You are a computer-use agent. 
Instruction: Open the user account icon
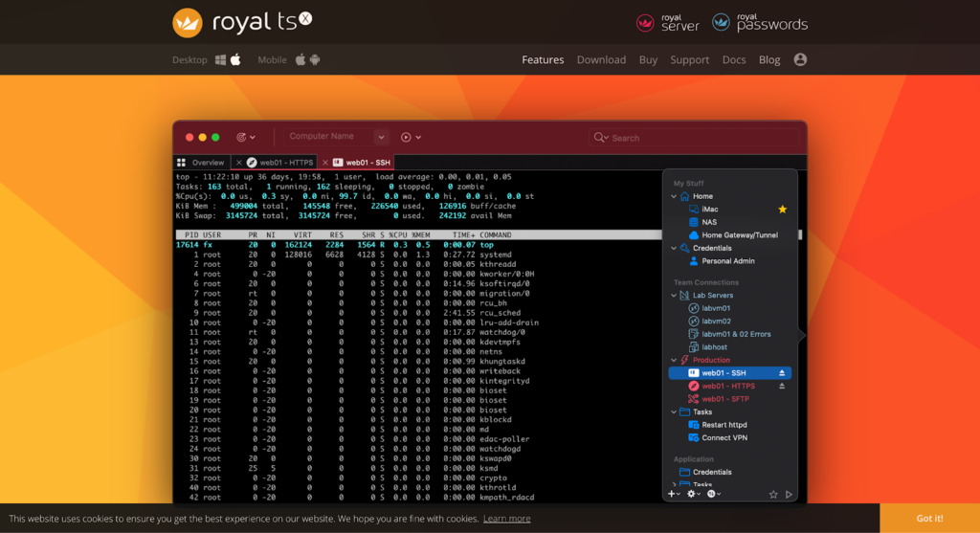point(800,59)
